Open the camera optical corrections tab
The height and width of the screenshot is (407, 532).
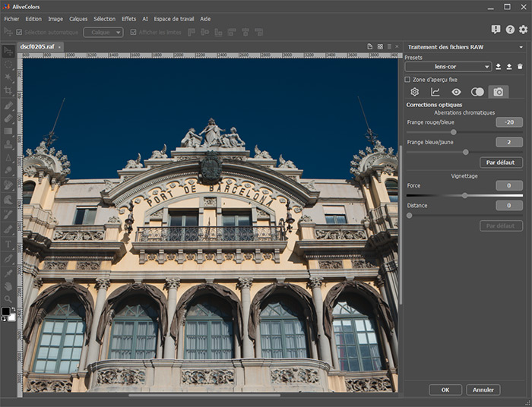point(498,92)
